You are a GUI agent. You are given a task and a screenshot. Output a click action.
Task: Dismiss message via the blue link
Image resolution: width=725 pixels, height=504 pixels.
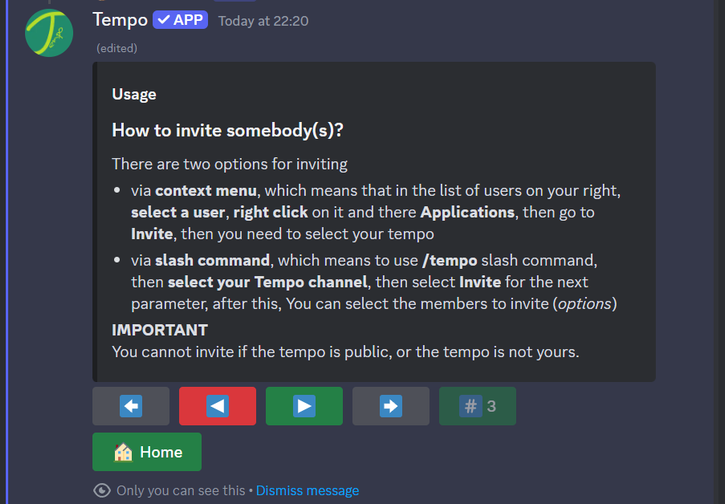307,491
